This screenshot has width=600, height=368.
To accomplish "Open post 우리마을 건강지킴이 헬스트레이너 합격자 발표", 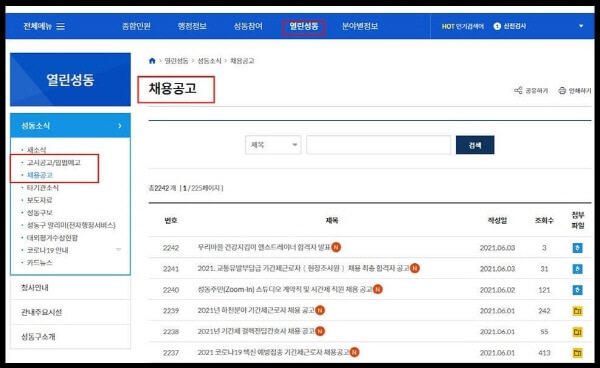I will 264,248.
